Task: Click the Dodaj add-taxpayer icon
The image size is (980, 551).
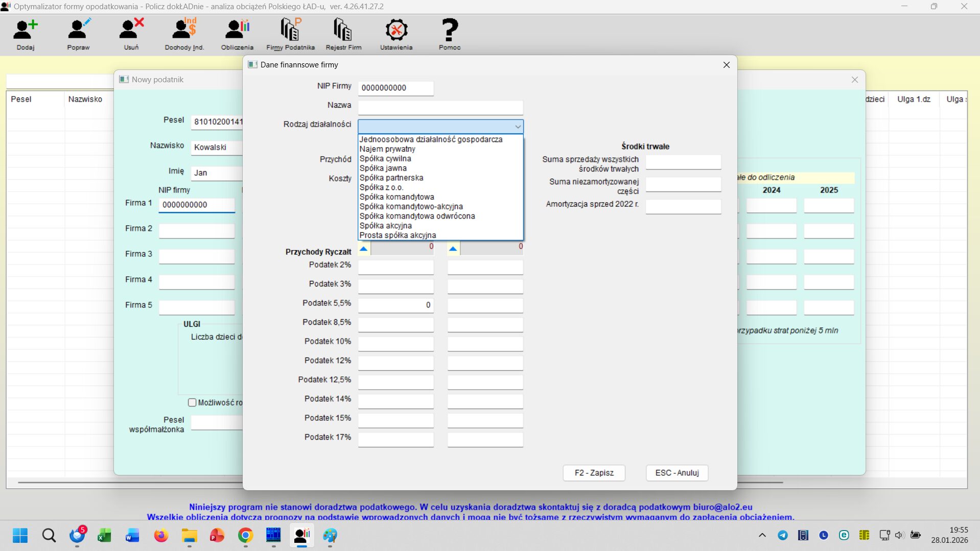Action: point(25,31)
